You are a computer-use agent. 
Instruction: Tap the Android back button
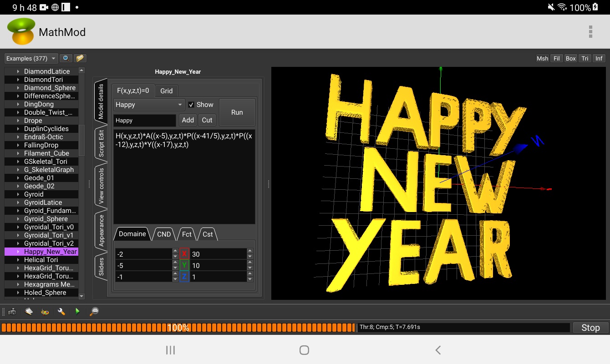tap(438, 350)
